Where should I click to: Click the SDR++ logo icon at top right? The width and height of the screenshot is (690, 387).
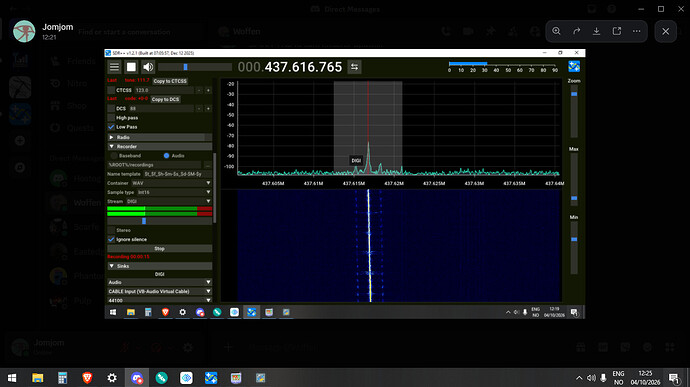(574, 66)
